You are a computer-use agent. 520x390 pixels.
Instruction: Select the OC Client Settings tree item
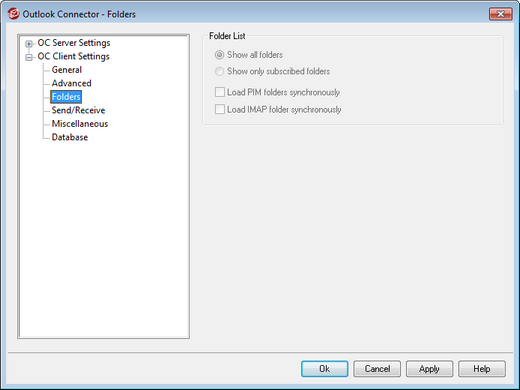pyautogui.click(x=73, y=56)
